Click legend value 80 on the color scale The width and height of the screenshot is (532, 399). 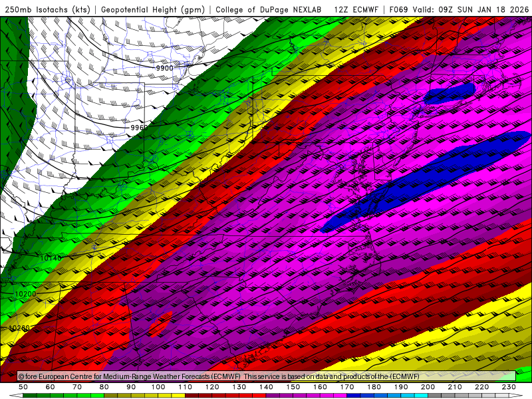click(104, 387)
